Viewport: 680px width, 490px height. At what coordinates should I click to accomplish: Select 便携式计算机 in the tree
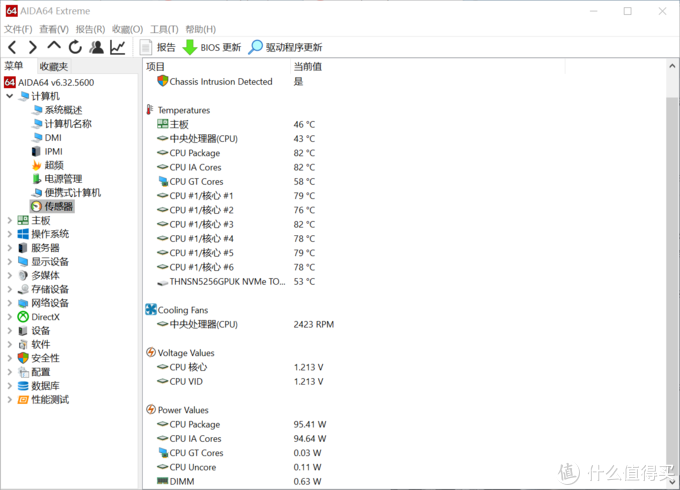(72, 193)
